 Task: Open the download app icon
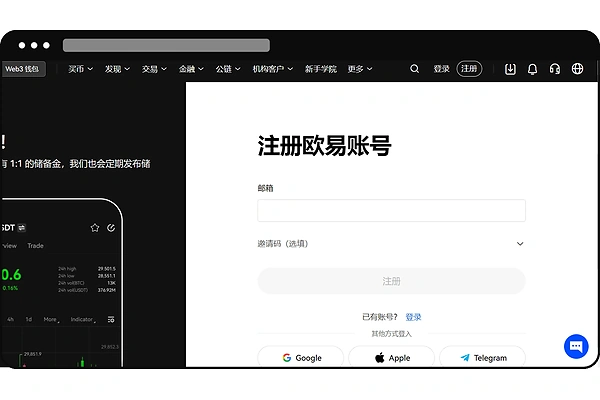[510, 69]
